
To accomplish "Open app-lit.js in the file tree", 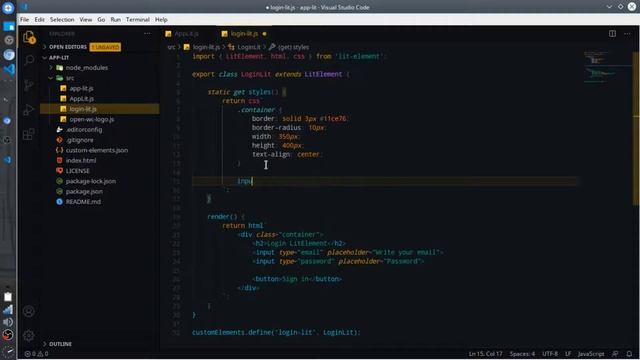I will point(81,88).
